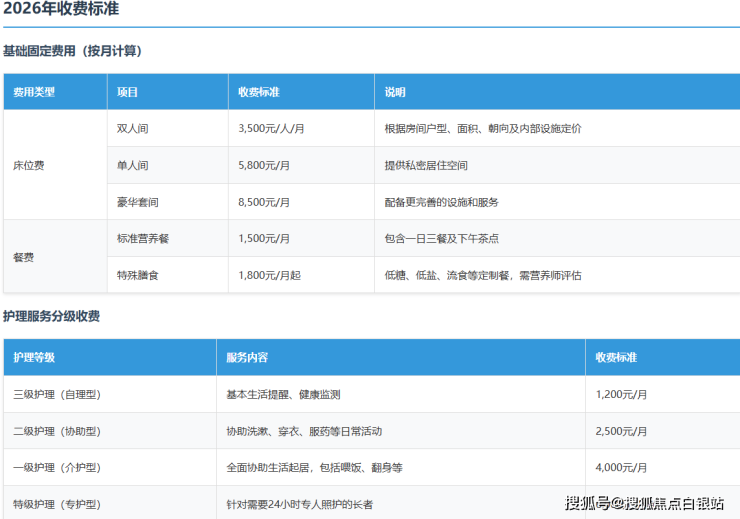This screenshot has height=519, width=740.
Task: Click the 餐费 category cell
Action: click(23, 257)
